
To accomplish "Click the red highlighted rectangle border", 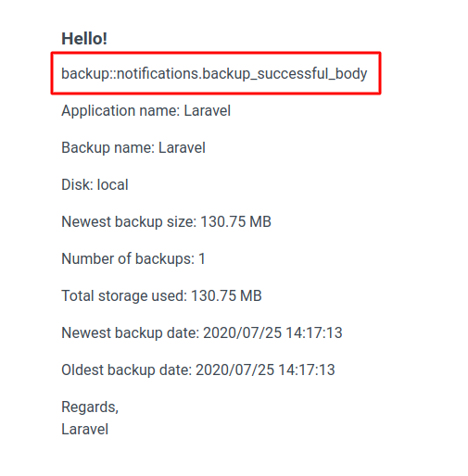I will 216,54.
